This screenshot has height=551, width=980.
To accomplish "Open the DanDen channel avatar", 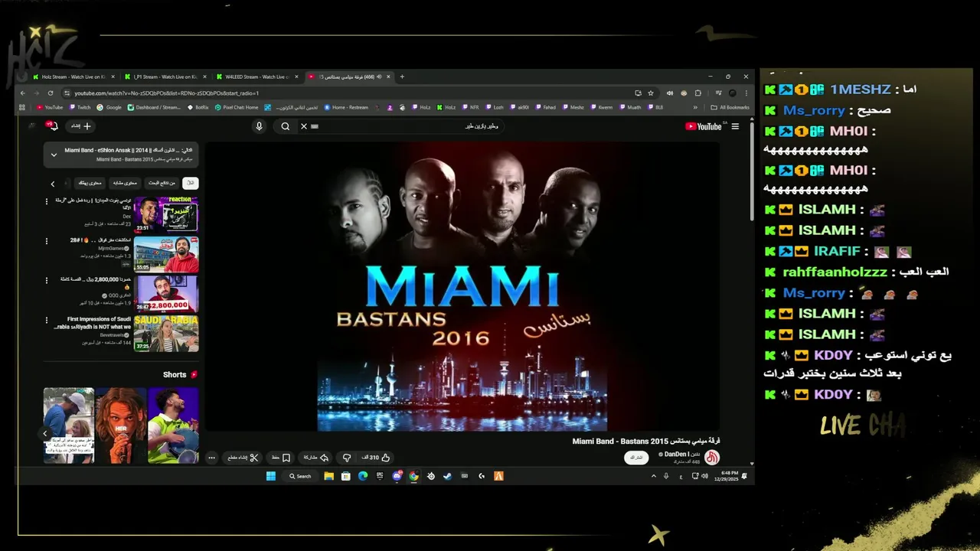I will click(x=712, y=458).
